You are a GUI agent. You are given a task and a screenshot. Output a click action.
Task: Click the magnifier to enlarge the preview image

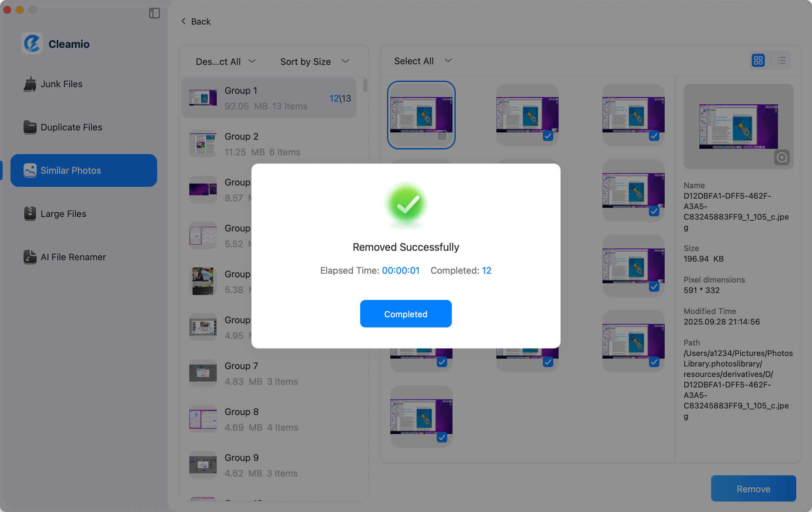click(x=782, y=157)
